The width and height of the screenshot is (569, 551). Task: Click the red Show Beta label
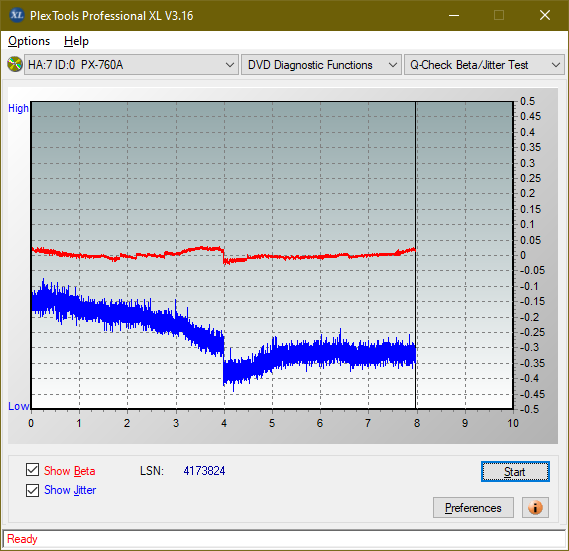coord(70,471)
